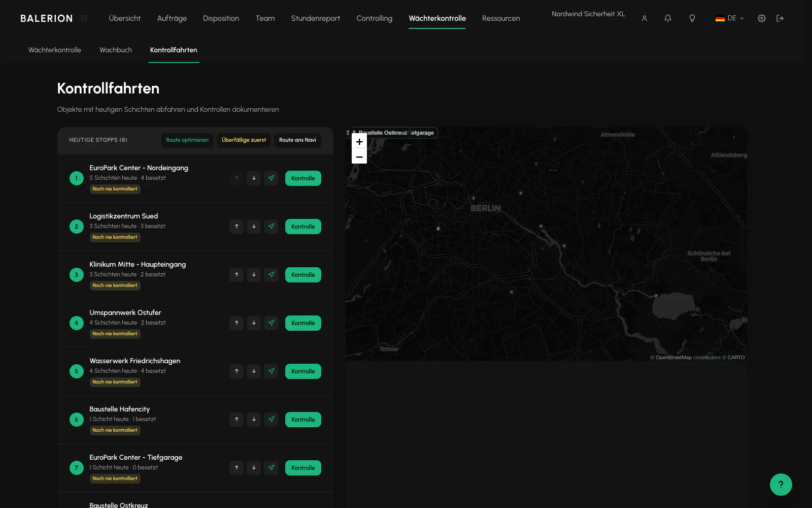This screenshot has width=812, height=508.
Task: Click the lightbulb tips icon
Action: 692,18
